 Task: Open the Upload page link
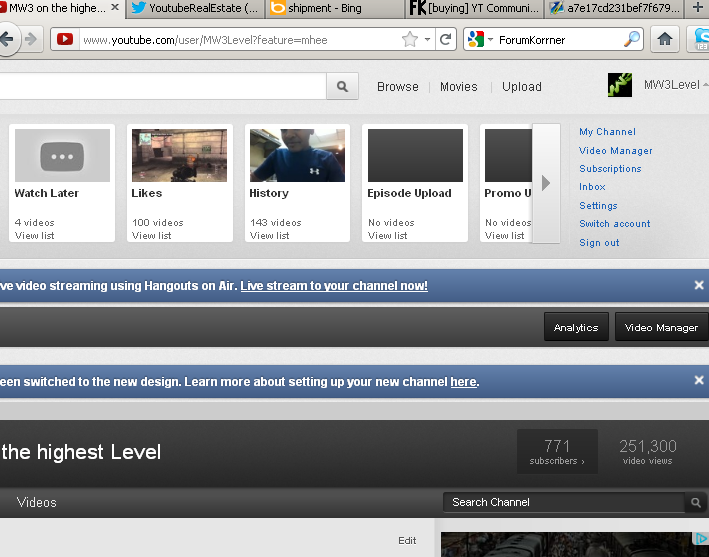click(x=521, y=86)
